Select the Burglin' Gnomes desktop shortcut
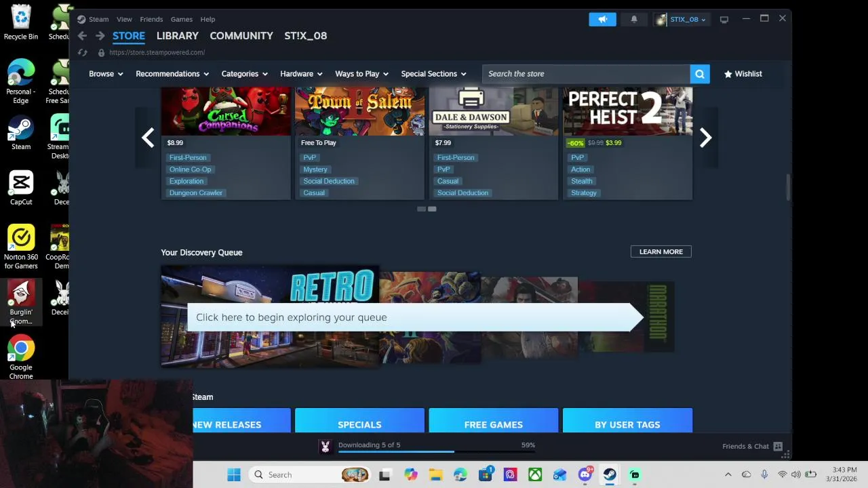 click(x=21, y=303)
